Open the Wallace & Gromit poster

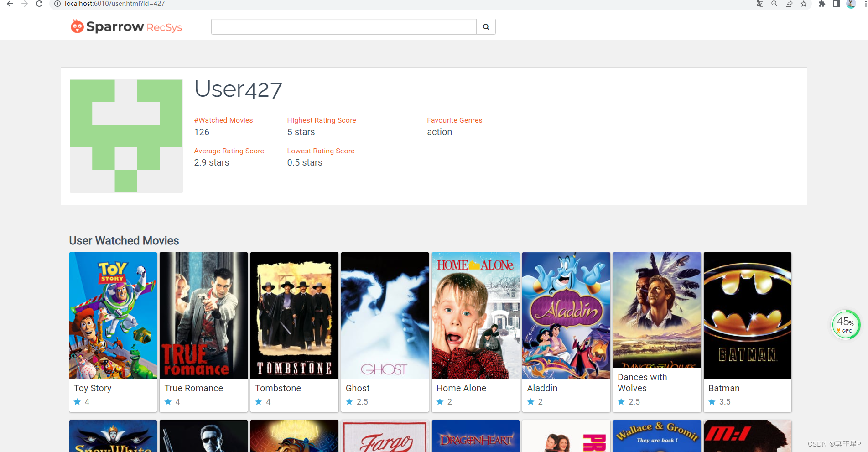click(x=657, y=436)
